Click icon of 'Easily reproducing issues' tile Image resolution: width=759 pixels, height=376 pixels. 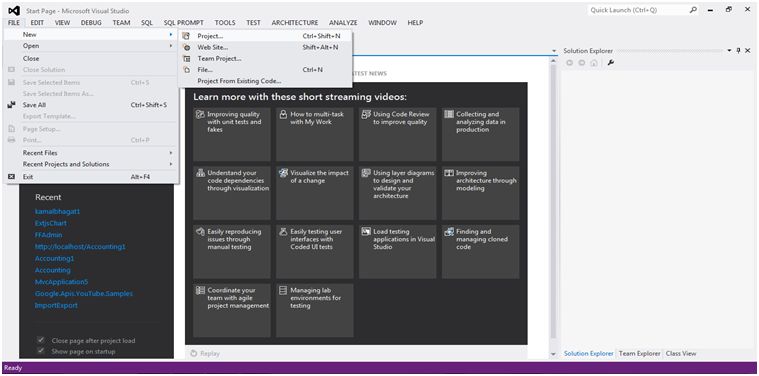pyautogui.click(x=200, y=232)
